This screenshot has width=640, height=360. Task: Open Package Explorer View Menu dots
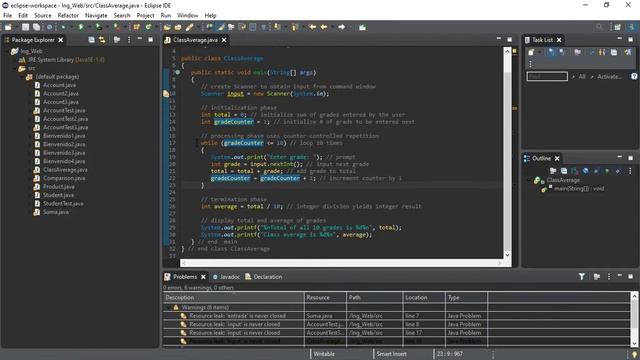[129, 40]
